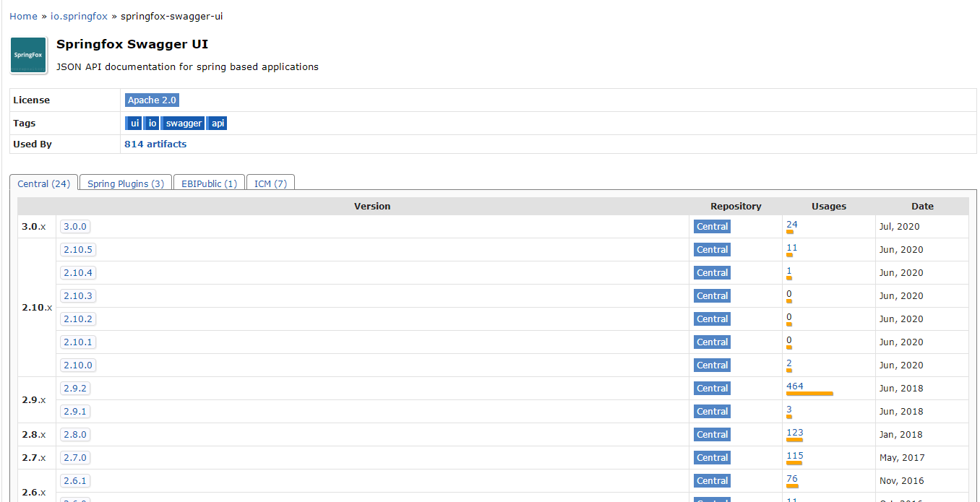The width and height of the screenshot is (980, 502).
Task: Select the ui tag
Action: pyautogui.click(x=134, y=124)
